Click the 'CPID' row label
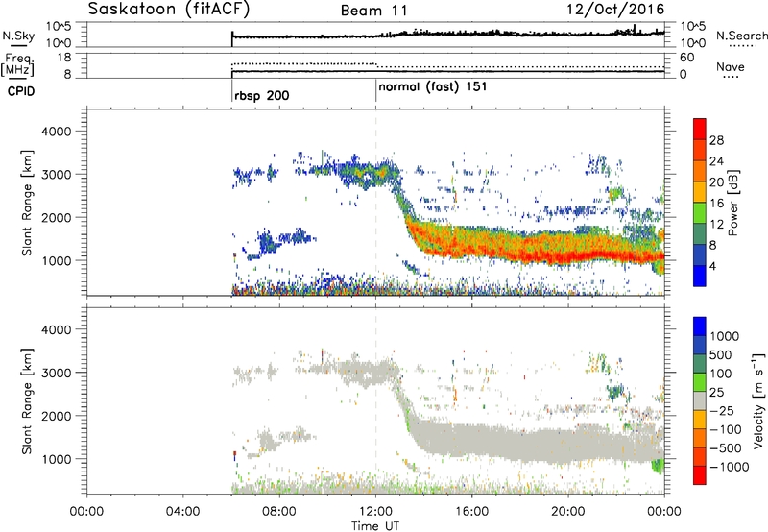 coord(21,91)
